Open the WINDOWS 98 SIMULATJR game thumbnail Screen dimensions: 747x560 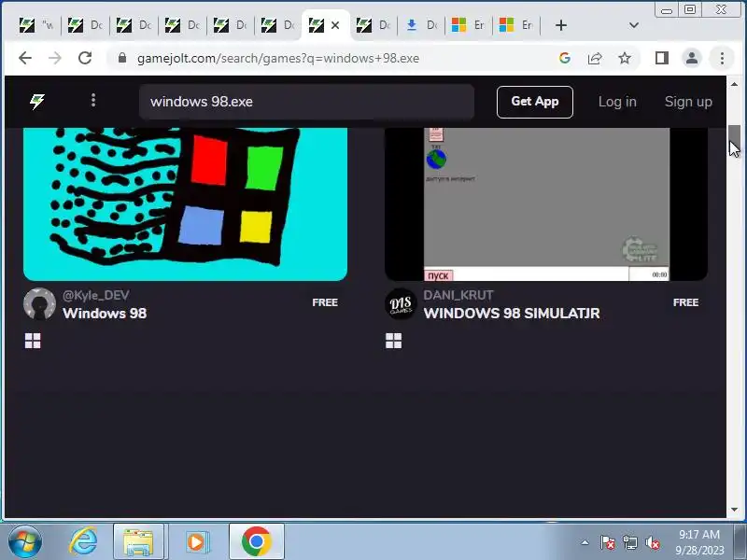click(546, 203)
